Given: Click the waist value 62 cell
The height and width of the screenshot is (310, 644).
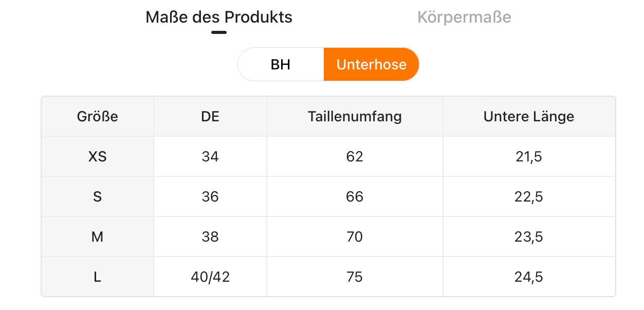Looking at the screenshot, I should 355,156.
